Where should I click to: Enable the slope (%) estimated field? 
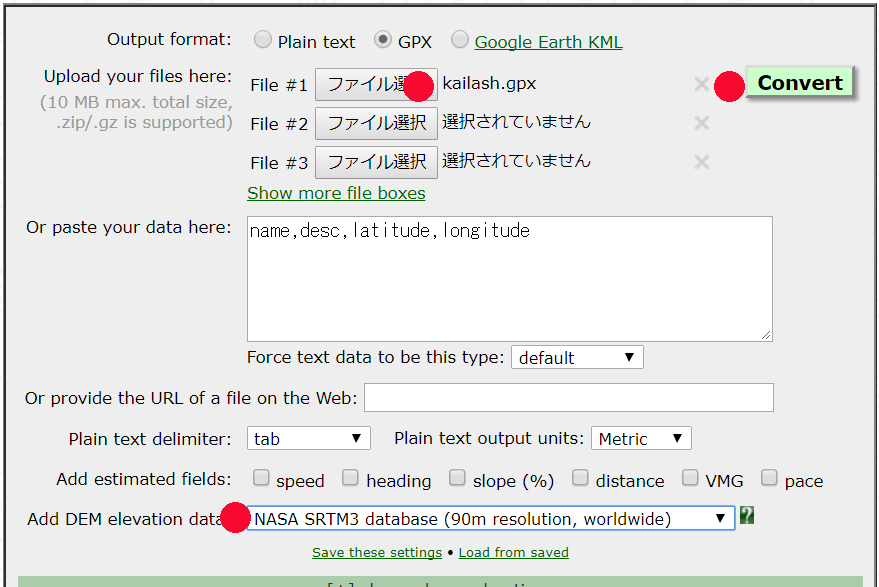[x=457, y=478]
